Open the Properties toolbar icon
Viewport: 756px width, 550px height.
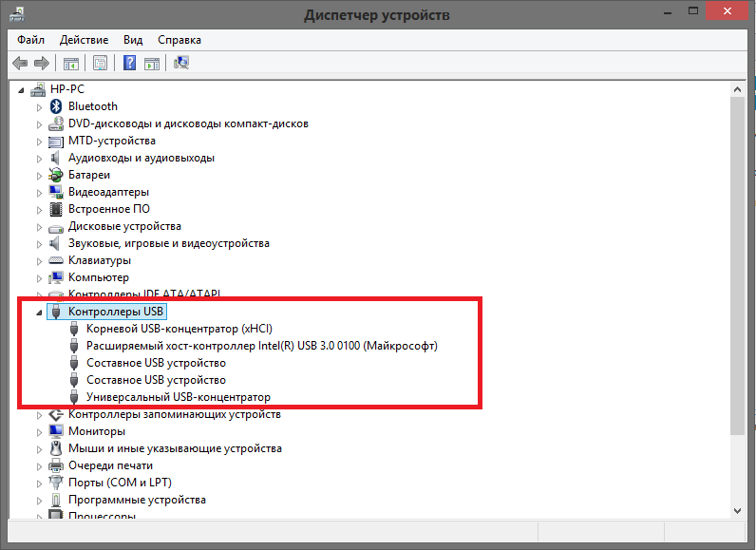pyautogui.click(x=101, y=63)
